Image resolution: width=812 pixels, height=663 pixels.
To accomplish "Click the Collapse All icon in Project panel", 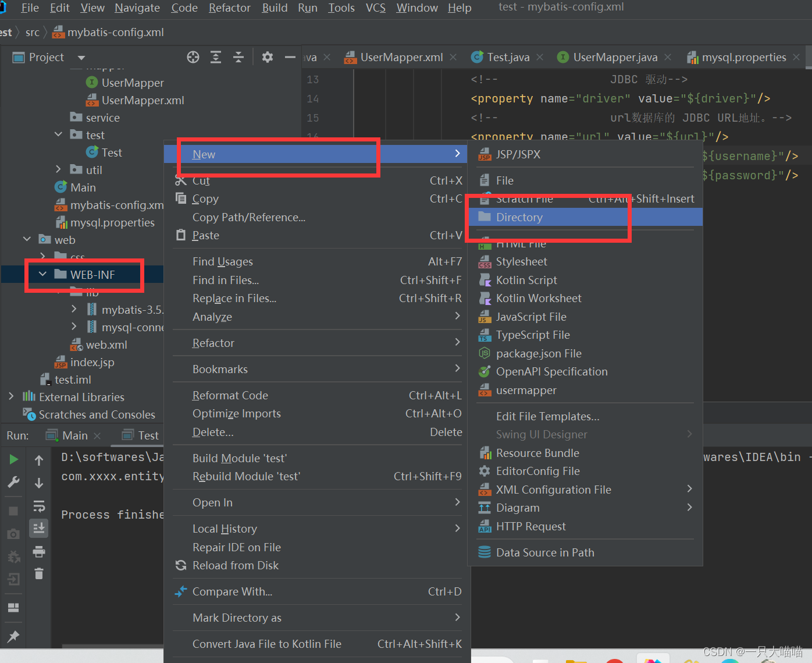I will pyautogui.click(x=238, y=57).
